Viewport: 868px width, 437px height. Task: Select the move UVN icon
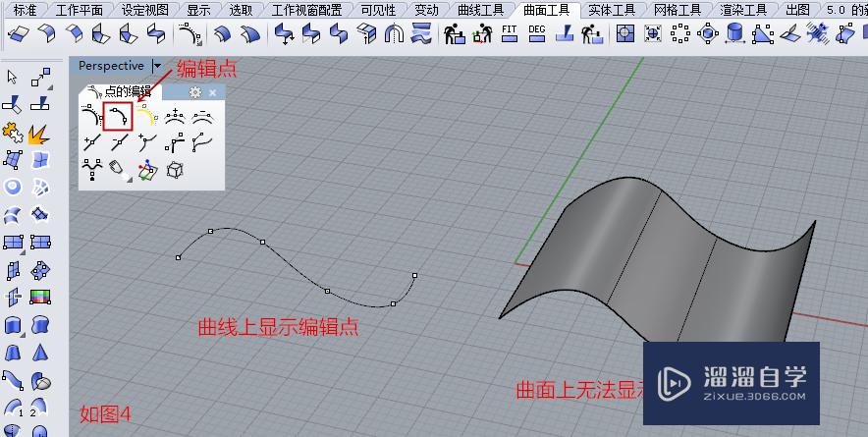click(x=146, y=170)
